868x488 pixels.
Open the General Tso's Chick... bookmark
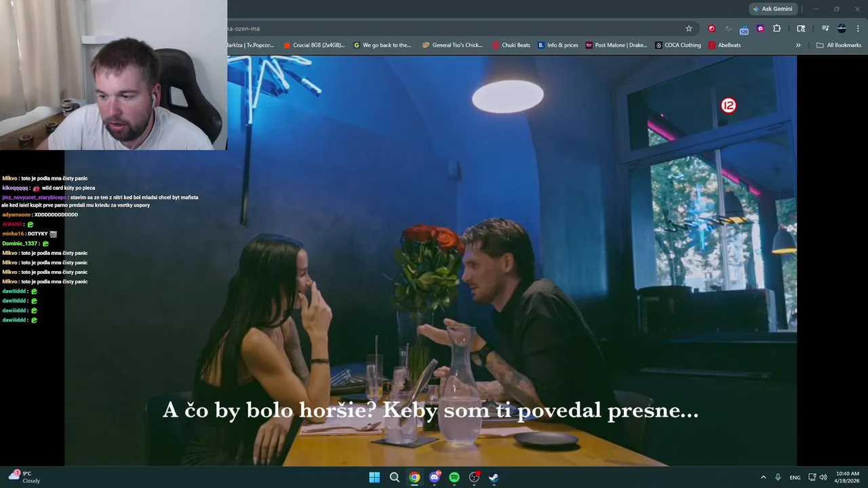click(452, 45)
